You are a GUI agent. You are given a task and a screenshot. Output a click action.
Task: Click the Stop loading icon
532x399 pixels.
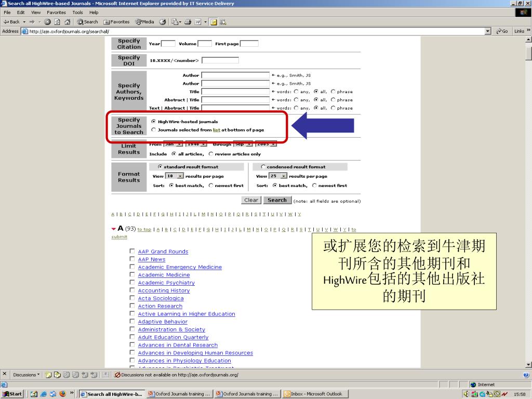pos(47,22)
